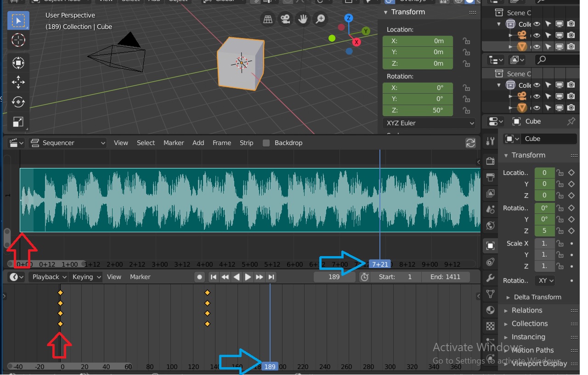This screenshot has height=375, width=588.
Task: Jump to the last frame with the end button
Action: tap(271, 277)
